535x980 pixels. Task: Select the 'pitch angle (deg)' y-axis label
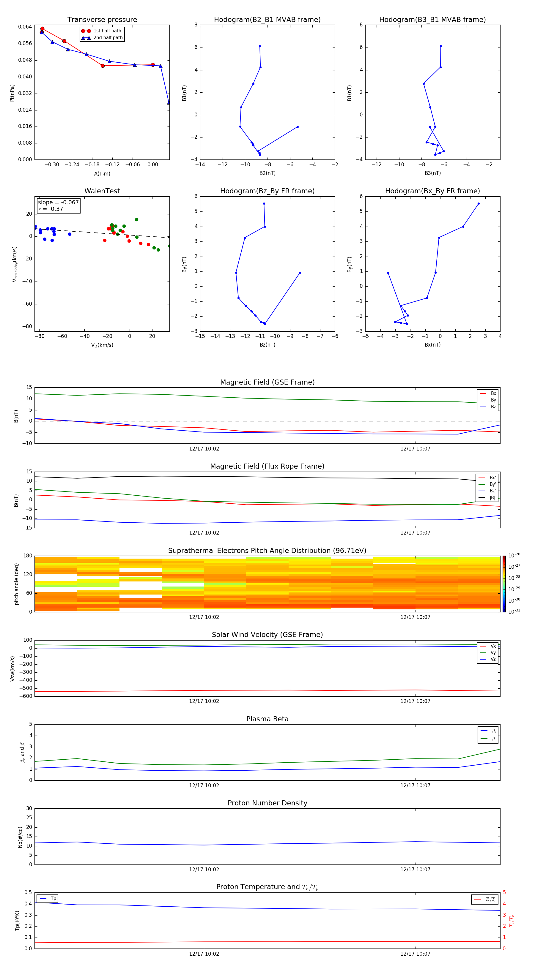16,584
